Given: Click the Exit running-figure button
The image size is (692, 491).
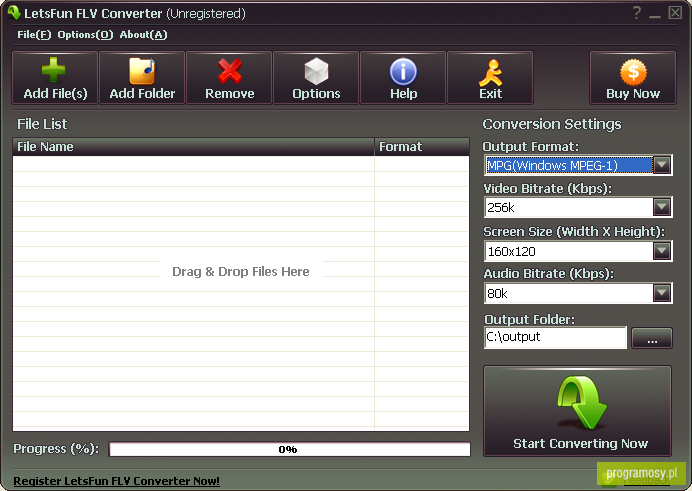Looking at the screenshot, I should pyautogui.click(x=490, y=78).
